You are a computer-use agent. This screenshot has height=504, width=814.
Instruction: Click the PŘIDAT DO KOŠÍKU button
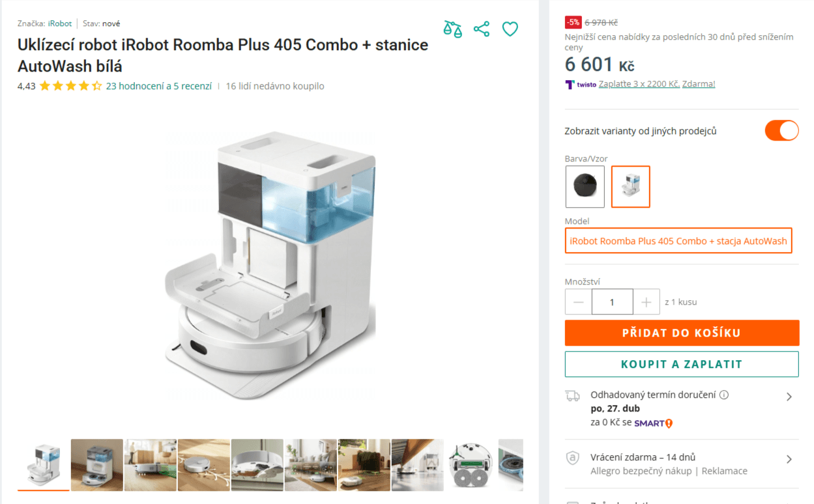click(681, 333)
